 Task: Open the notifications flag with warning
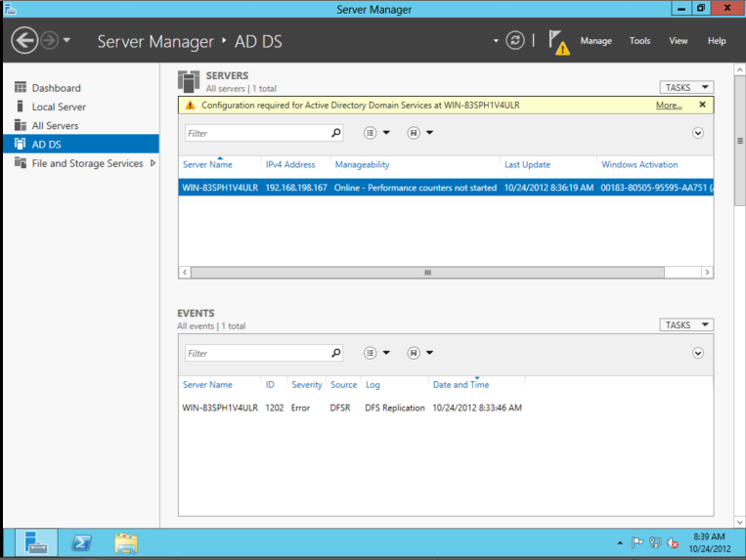pos(558,41)
